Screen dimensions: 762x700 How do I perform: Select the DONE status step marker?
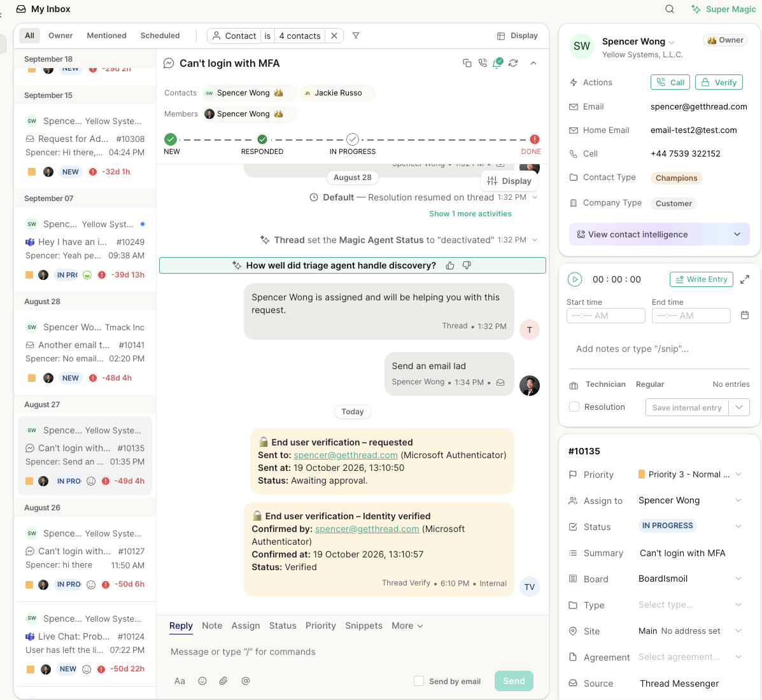pos(534,139)
